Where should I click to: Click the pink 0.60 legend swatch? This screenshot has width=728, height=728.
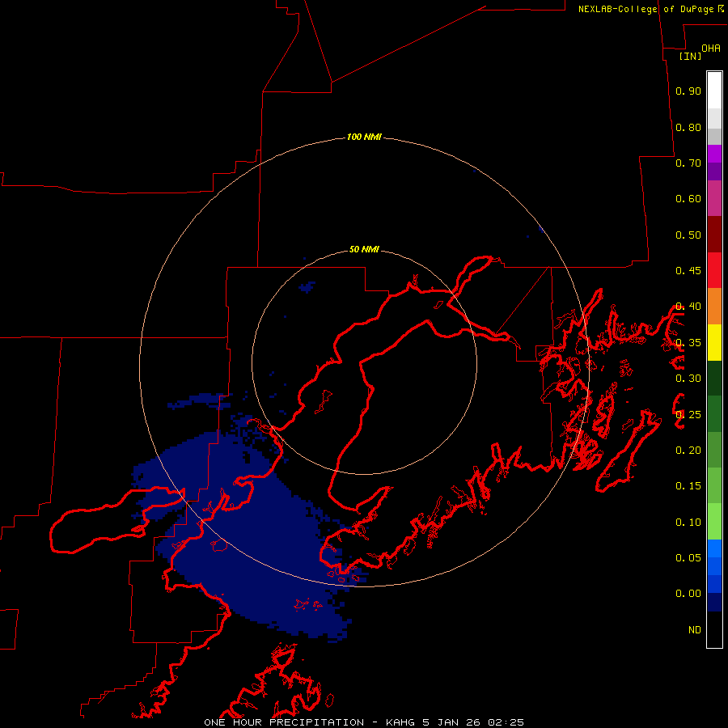[714, 198]
